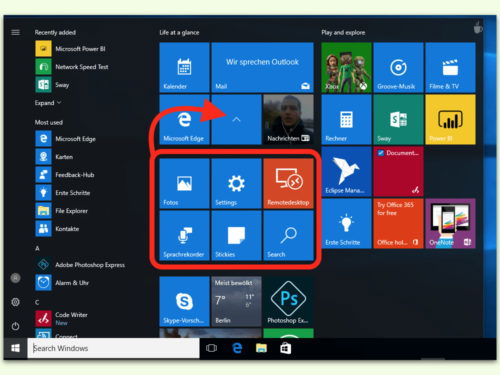Open the Groove-Musik tile
This screenshot has height=375, width=500.
click(x=398, y=67)
